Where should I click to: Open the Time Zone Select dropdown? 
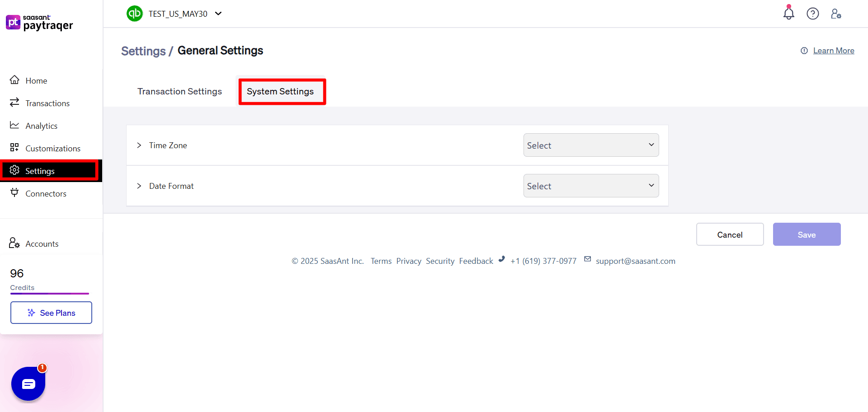click(591, 145)
